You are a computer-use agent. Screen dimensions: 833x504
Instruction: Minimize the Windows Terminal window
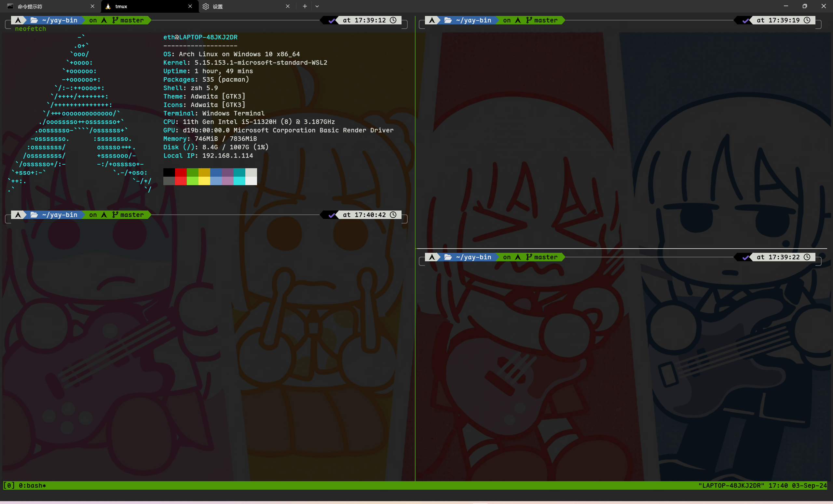point(786,7)
